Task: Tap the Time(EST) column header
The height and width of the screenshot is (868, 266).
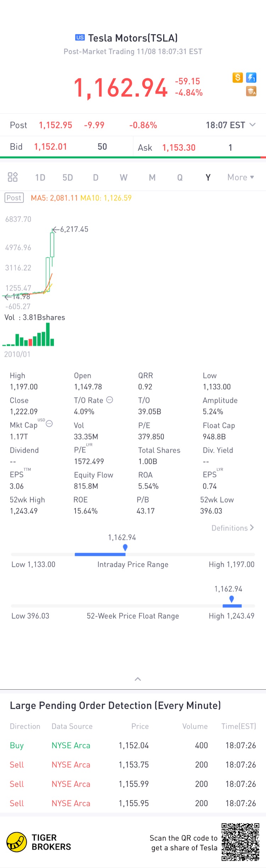Action: point(239,726)
